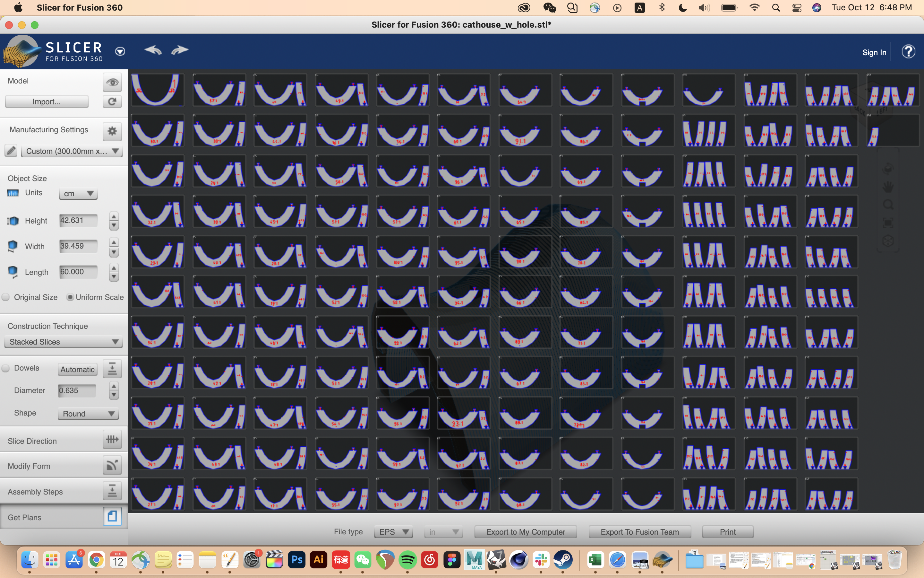Select the Original Size radio button

[6, 297]
